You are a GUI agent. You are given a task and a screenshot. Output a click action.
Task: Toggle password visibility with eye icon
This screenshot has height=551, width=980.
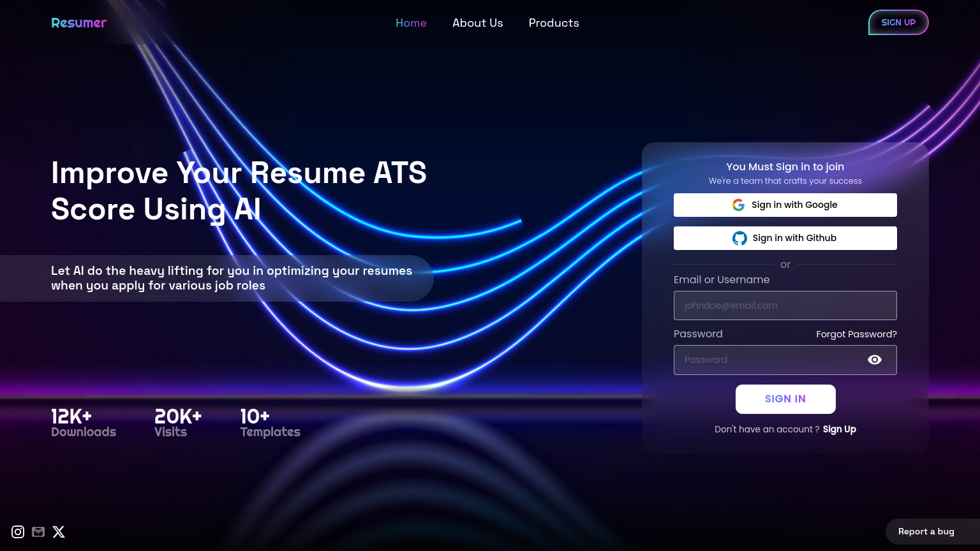coord(874,360)
